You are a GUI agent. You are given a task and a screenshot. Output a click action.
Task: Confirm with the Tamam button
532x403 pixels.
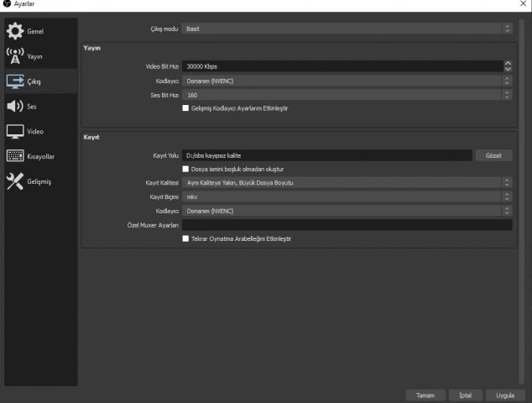point(425,395)
